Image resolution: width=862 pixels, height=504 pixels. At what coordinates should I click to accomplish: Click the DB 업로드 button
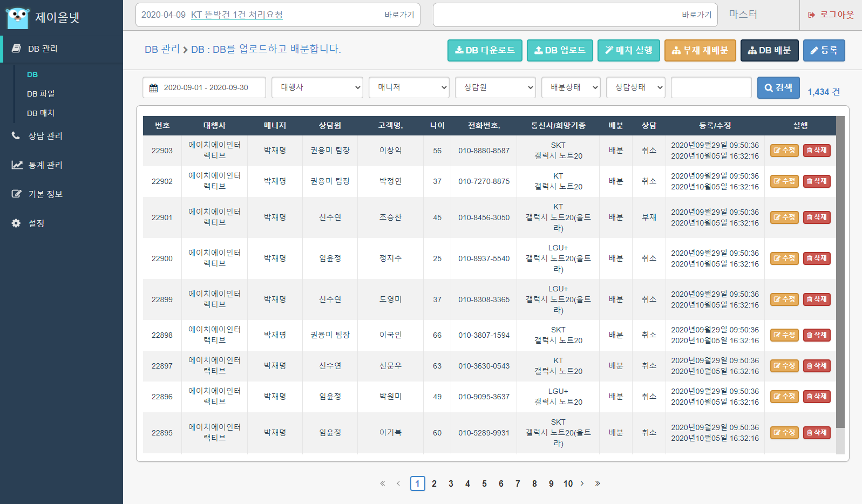click(x=560, y=50)
